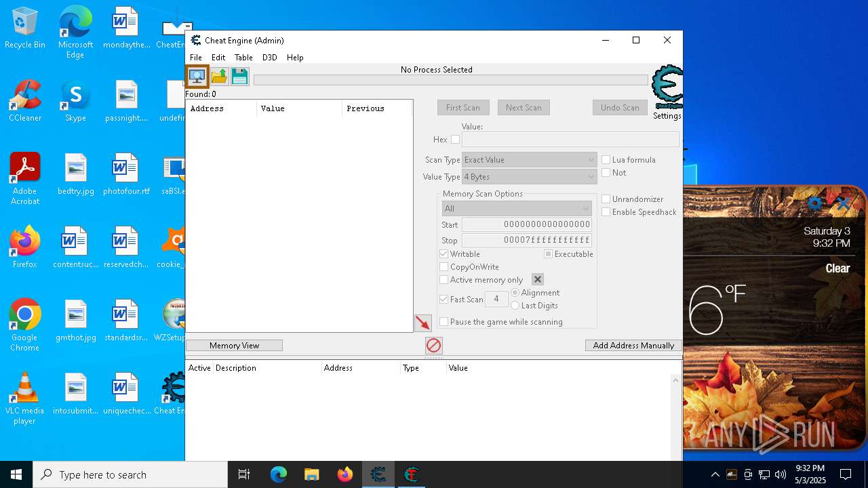Screen dimensions: 868x488
Task: Click the scan Value input field
Action: coord(570,140)
